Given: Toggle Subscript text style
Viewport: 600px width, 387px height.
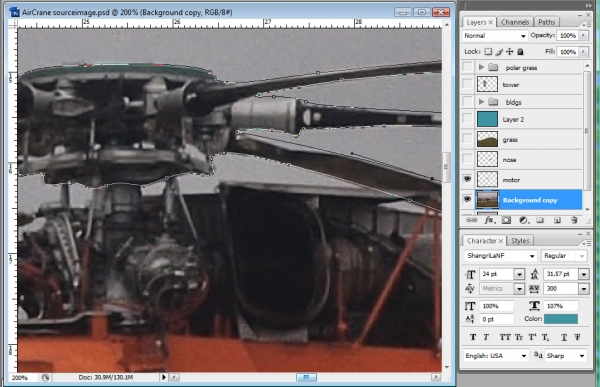Looking at the screenshot, I should point(545,337).
